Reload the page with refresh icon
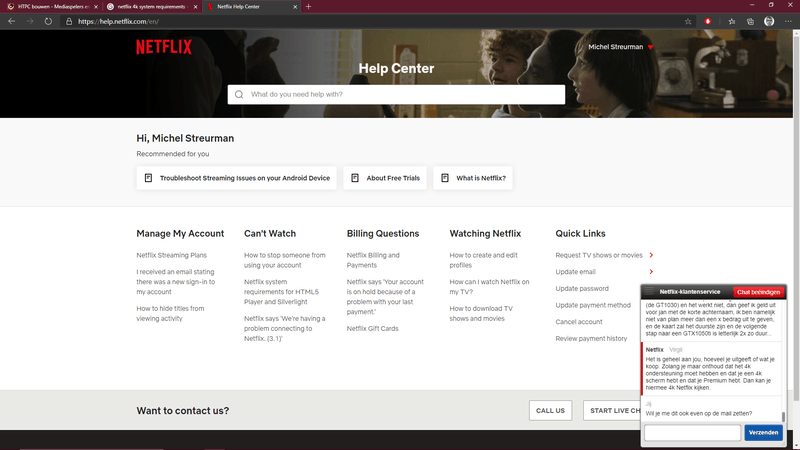The height and width of the screenshot is (450, 800). coord(48,21)
